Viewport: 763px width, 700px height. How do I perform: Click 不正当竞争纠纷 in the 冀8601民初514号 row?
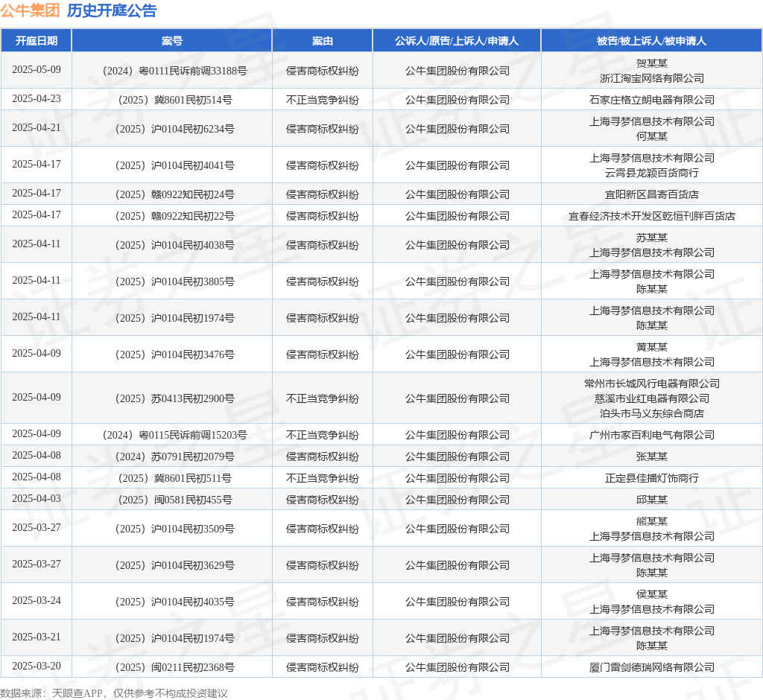[x=322, y=100]
